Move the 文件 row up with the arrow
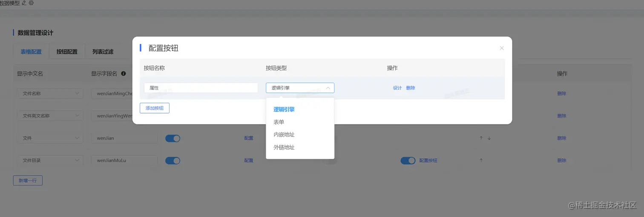Image resolution: width=644 pixels, height=217 pixels. pos(481,138)
